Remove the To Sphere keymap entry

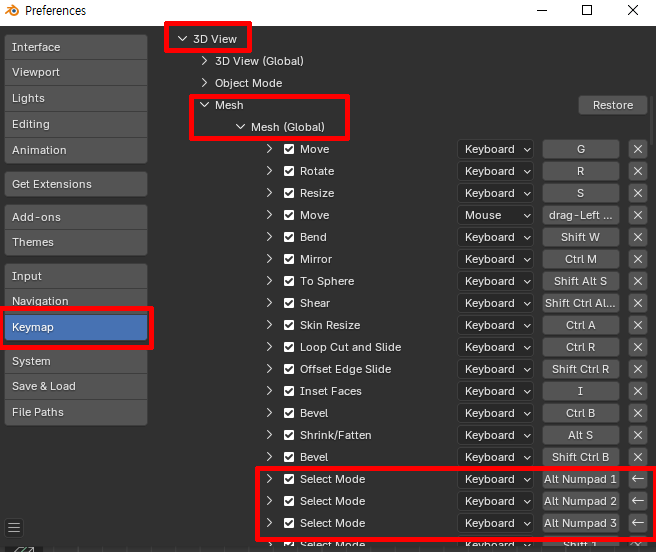pos(638,281)
